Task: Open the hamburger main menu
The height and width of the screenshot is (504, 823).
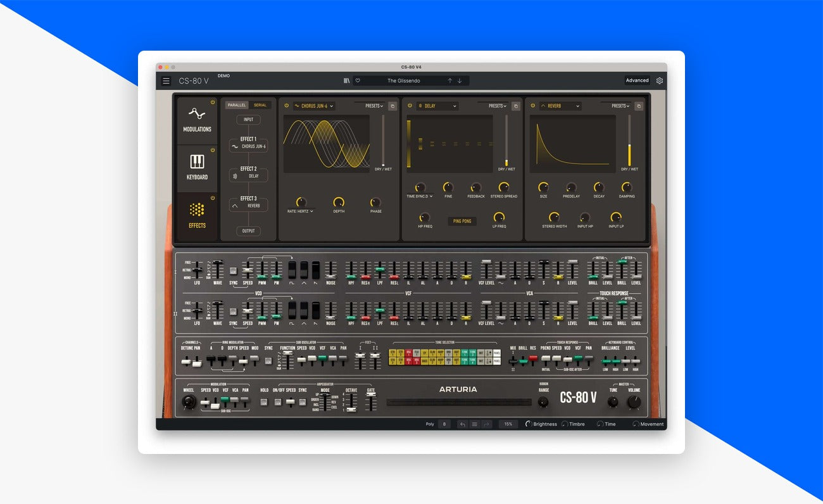Action: [166, 81]
